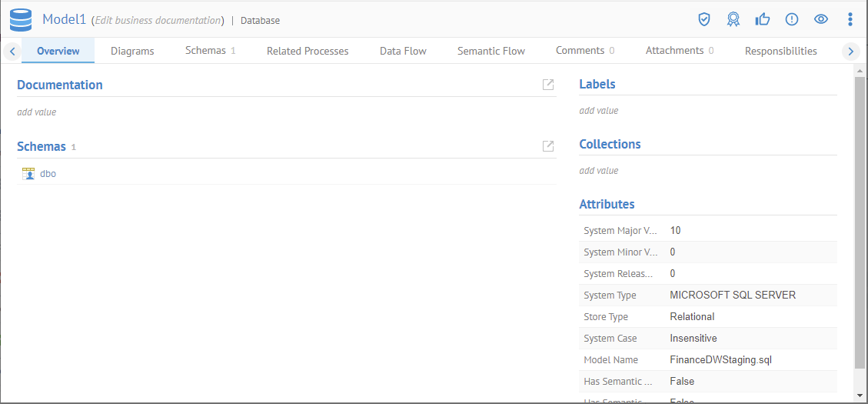The height and width of the screenshot is (404, 868).
Task: Open the dbo schema link
Action: click(48, 174)
